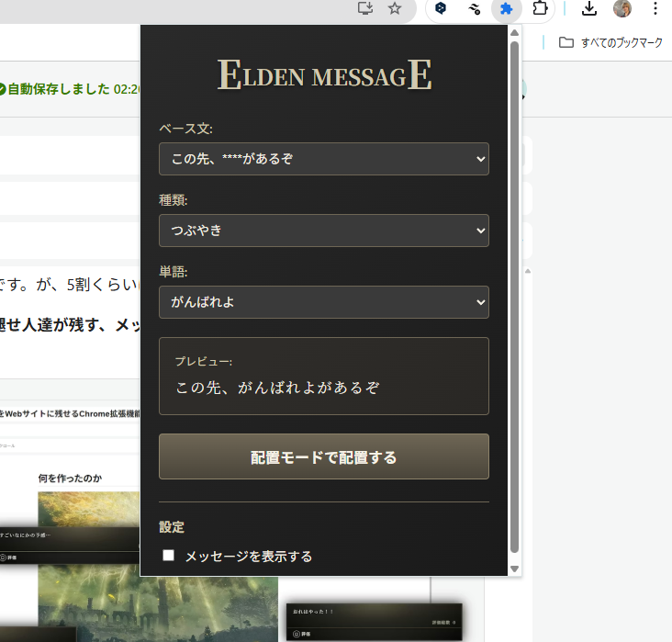Click the メッセージを表示する label text
672x642 pixels.
click(x=249, y=557)
